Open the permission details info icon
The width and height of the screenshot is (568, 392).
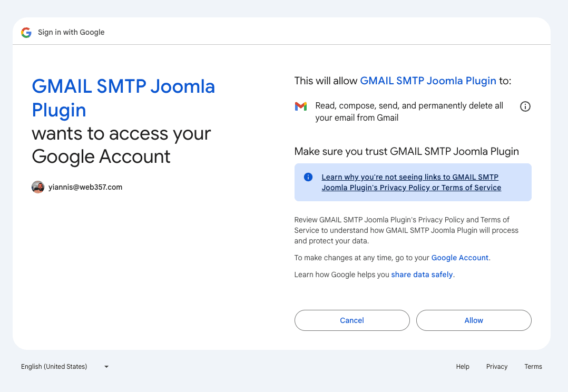[x=525, y=106]
